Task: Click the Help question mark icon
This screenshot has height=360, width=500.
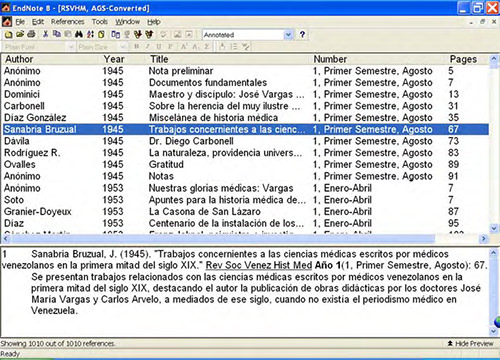Action: (x=302, y=34)
